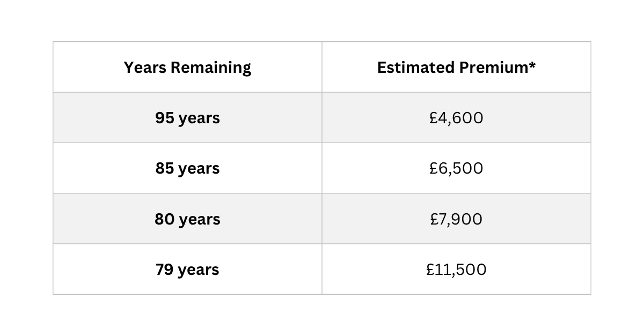
Task: Click the asterisk after Estimated Premium
Action: tap(532, 65)
